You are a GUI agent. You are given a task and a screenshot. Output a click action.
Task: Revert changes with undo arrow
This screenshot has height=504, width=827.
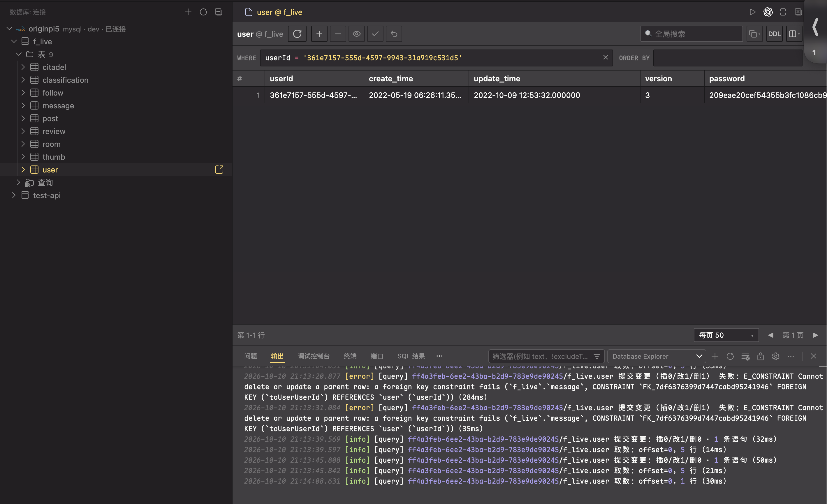coord(394,34)
